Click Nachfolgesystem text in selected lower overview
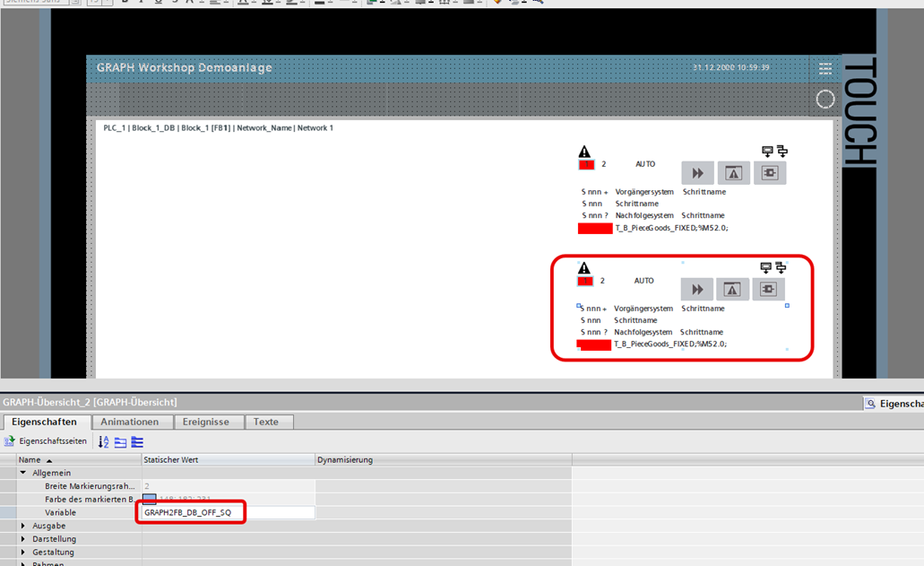The height and width of the screenshot is (566, 924). pyautogui.click(x=643, y=332)
